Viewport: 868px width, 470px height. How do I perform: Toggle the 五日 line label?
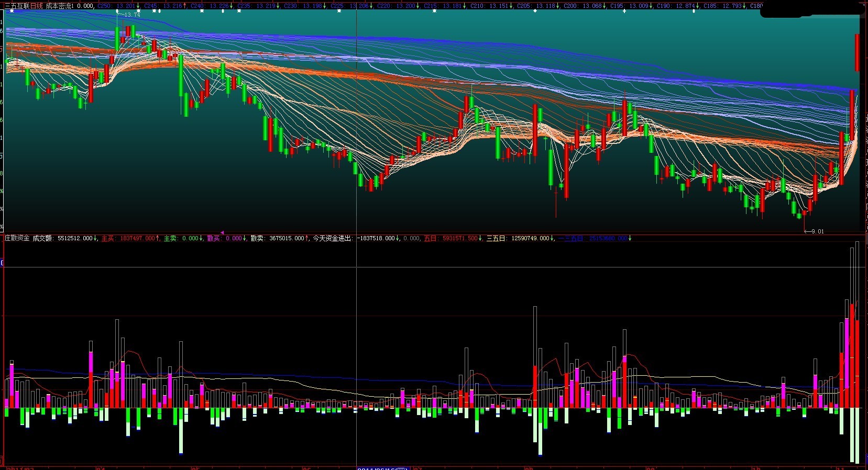[x=450, y=238]
